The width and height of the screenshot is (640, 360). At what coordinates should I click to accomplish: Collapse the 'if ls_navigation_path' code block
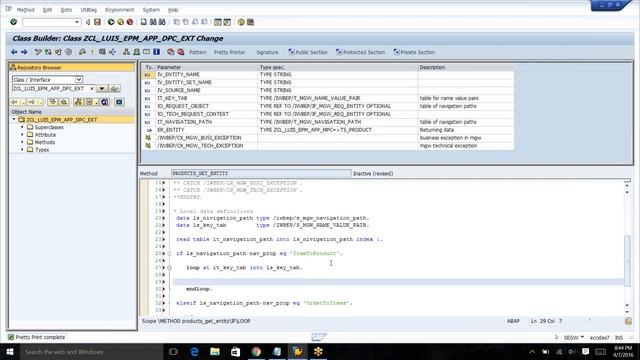pyautogui.click(x=169, y=253)
